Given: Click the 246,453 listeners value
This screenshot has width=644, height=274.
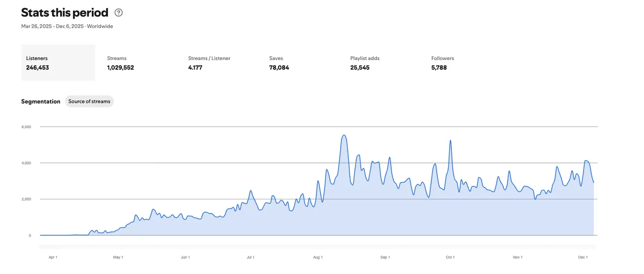Looking at the screenshot, I should coord(38,68).
